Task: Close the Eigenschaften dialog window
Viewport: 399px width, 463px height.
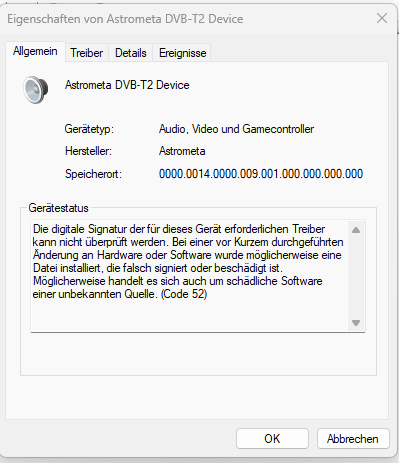Action: (x=382, y=18)
